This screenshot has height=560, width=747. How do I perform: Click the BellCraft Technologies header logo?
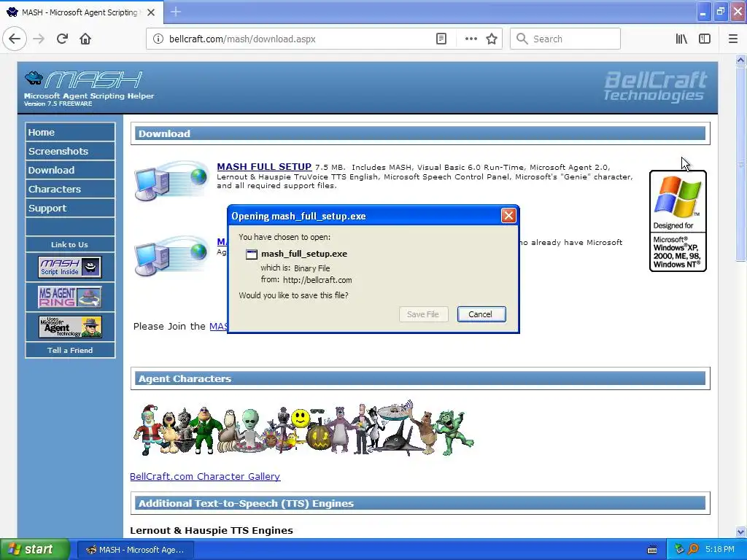[x=655, y=86]
